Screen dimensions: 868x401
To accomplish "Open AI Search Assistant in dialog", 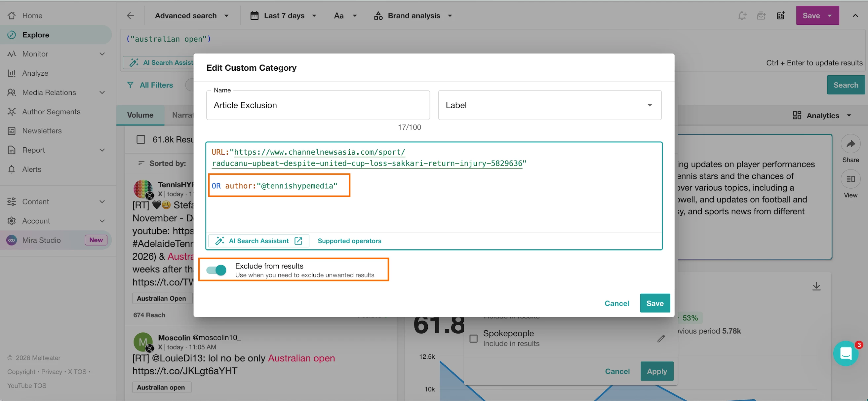I will point(259,241).
